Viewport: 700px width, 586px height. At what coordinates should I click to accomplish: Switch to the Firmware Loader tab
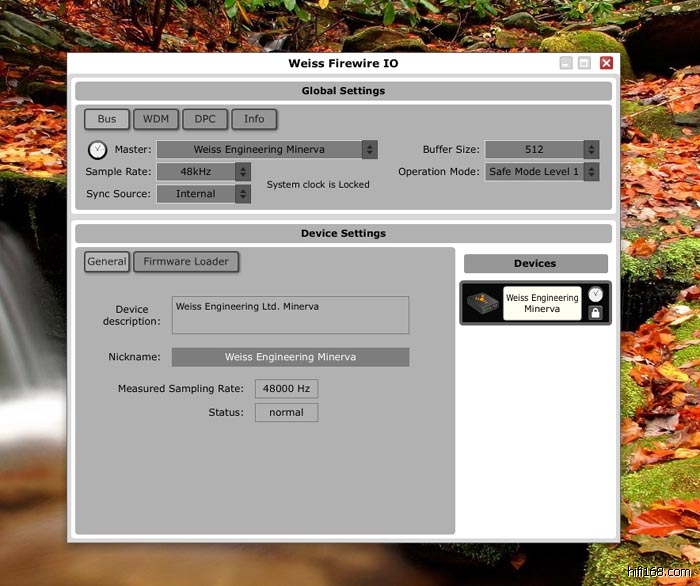click(186, 262)
